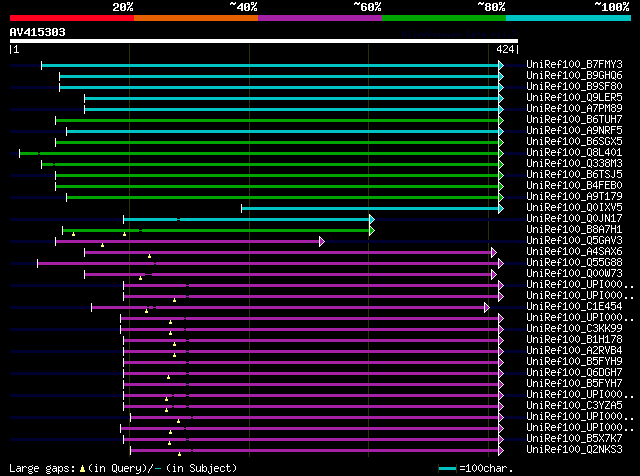Screen dimensions: 640x476
Task: Select the cyan Q9LER5 alignment bar
Action: pyautogui.click(x=292, y=98)
